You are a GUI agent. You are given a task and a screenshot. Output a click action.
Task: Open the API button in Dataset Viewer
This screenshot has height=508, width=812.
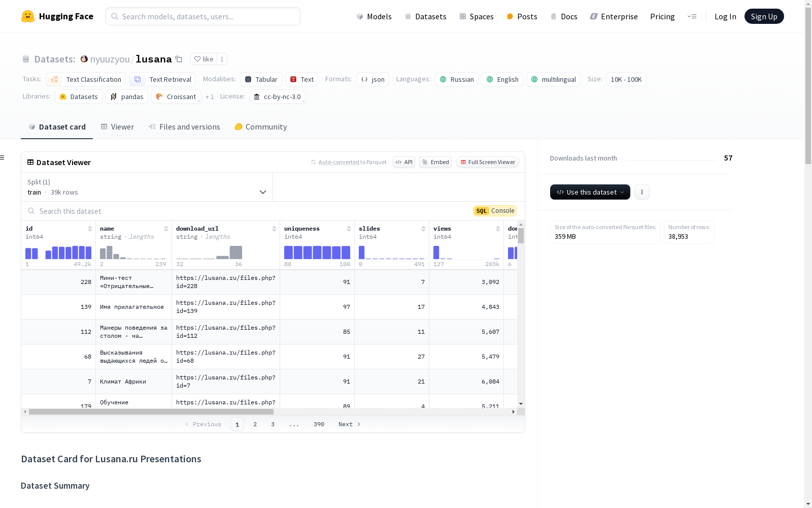pyautogui.click(x=404, y=162)
